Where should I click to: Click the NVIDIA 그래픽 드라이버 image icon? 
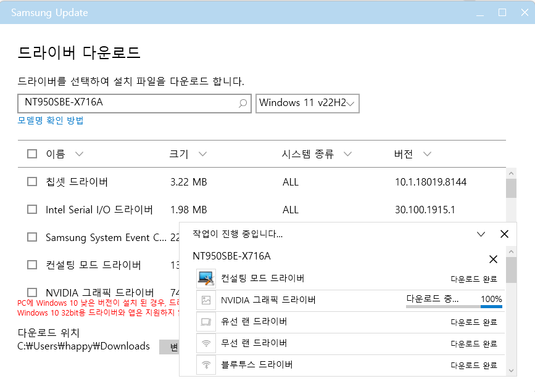pyautogui.click(x=206, y=300)
